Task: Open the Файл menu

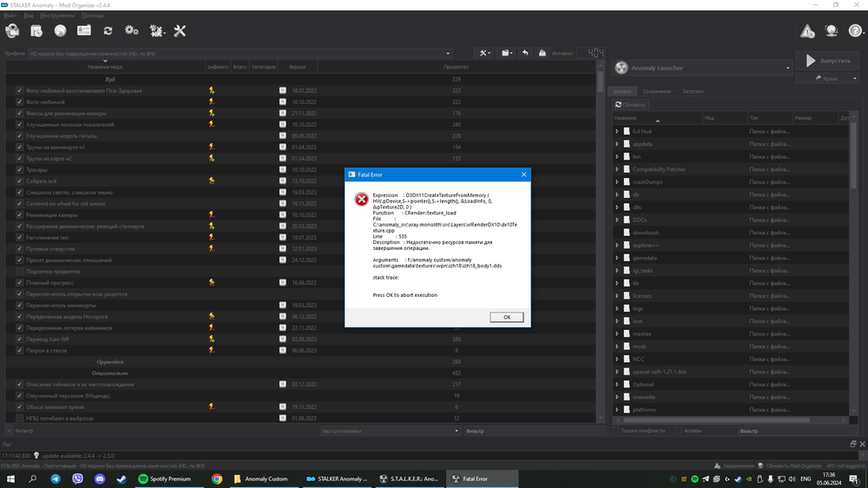Action: click(10, 16)
